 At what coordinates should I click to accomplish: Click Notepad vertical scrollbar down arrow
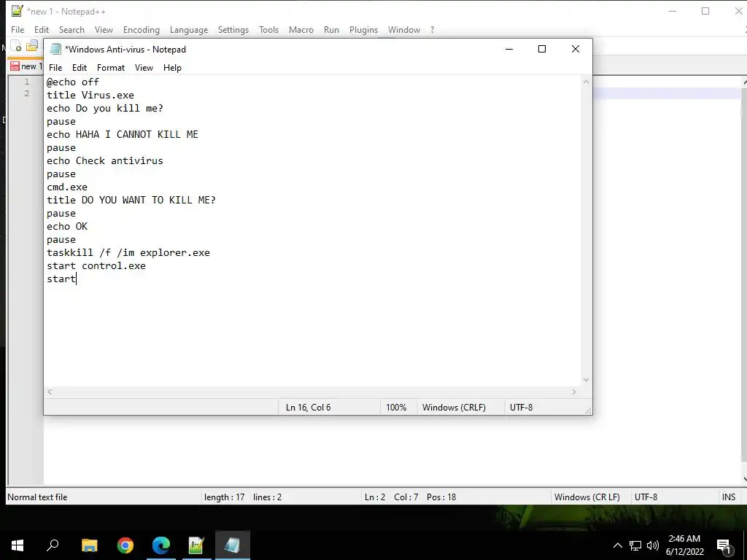point(586,379)
